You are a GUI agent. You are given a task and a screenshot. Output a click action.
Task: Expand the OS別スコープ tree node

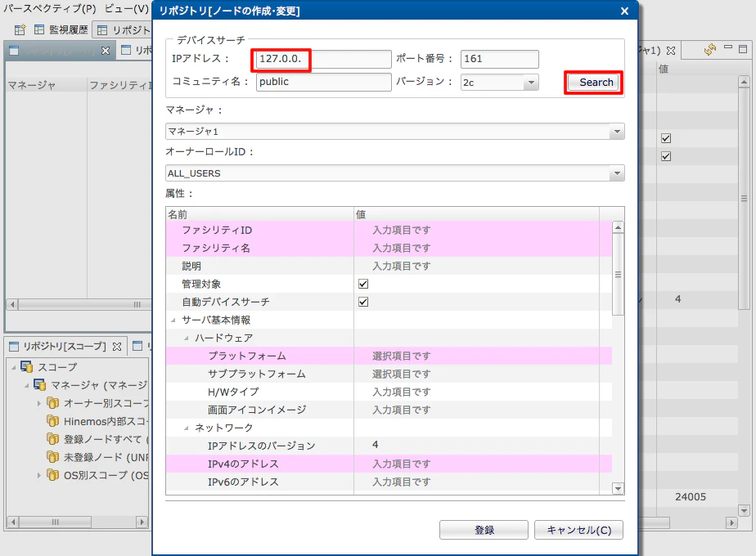39,476
